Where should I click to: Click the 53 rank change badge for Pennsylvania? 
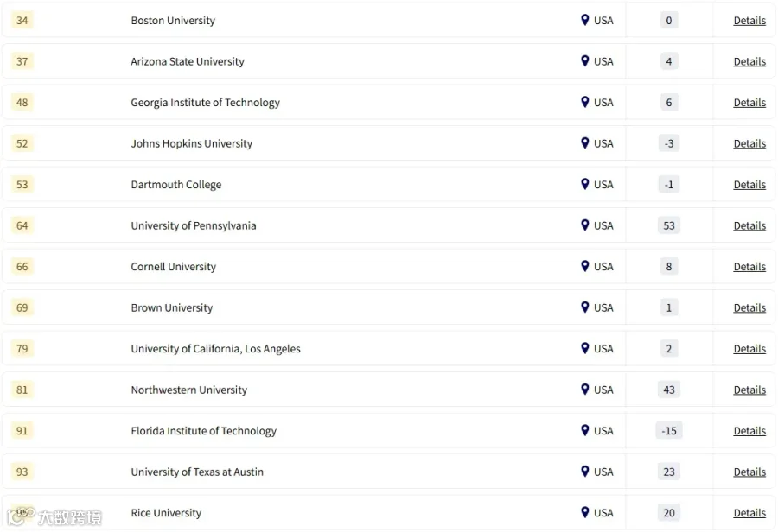click(x=669, y=225)
